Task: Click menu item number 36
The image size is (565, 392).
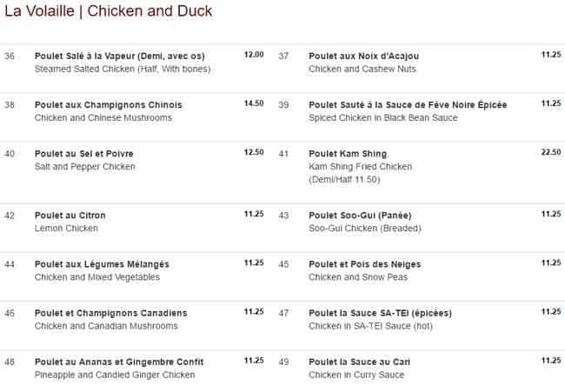Action: [x=10, y=56]
